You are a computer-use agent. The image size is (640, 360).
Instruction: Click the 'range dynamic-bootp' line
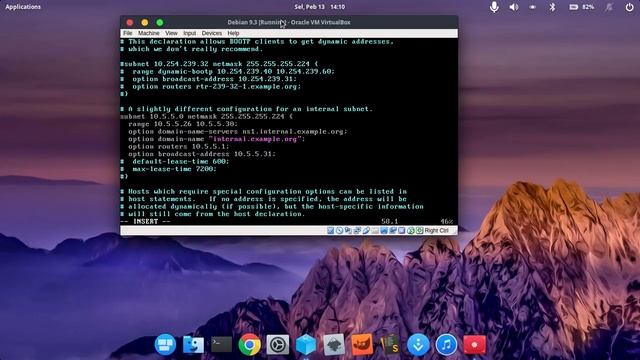click(x=228, y=71)
